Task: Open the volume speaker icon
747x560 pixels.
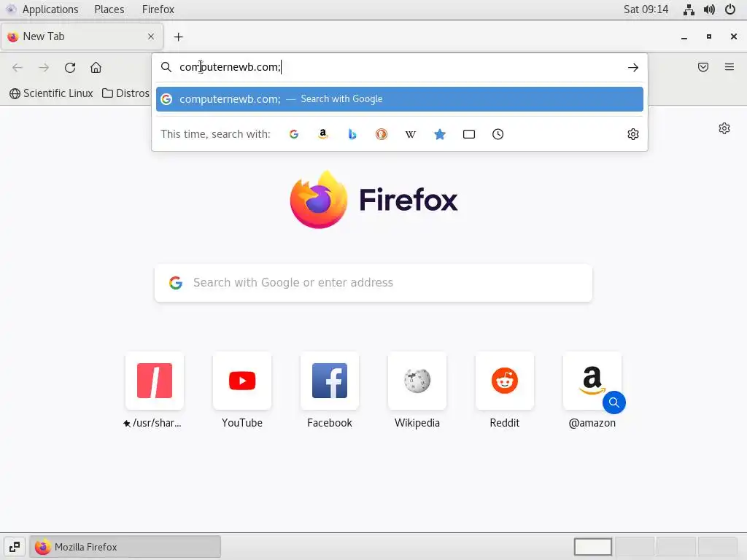Action: (709, 9)
